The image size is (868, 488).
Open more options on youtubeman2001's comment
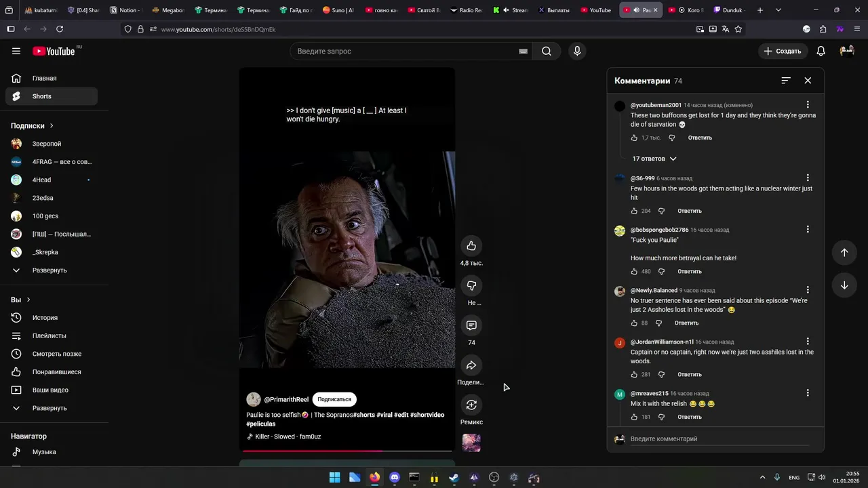pos(808,105)
